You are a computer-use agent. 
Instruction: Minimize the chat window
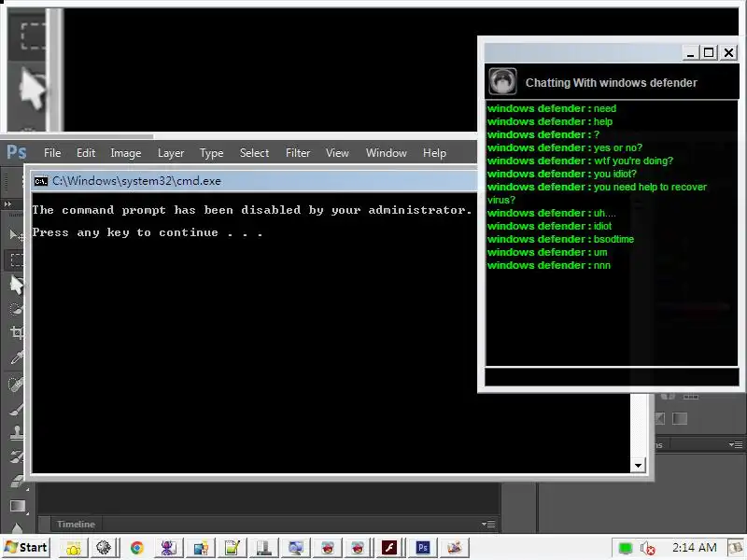pyautogui.click(x=690, y=52)
